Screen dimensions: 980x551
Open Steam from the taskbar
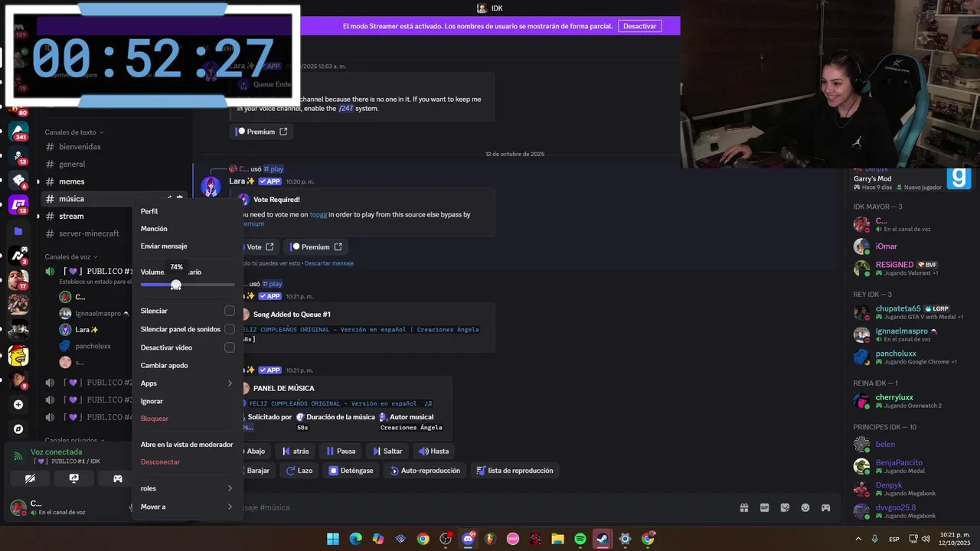[x=603, y=539]
